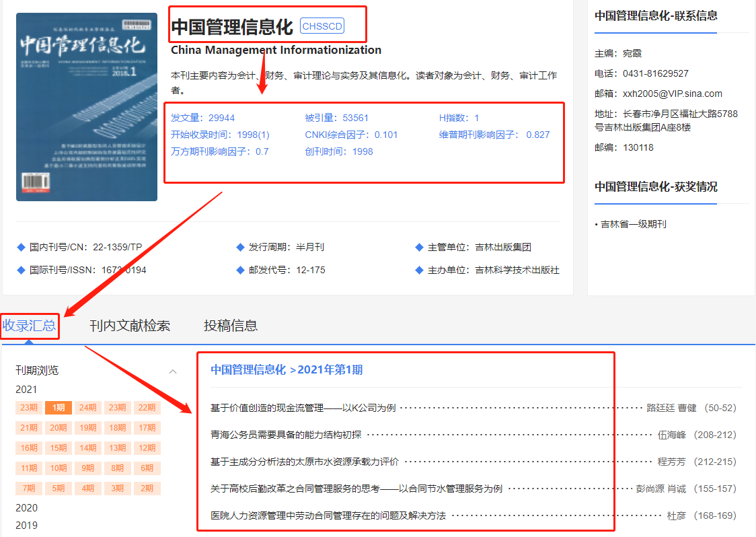
Task: Go to the 投稿信息 tab
Action: click(231, 326)
